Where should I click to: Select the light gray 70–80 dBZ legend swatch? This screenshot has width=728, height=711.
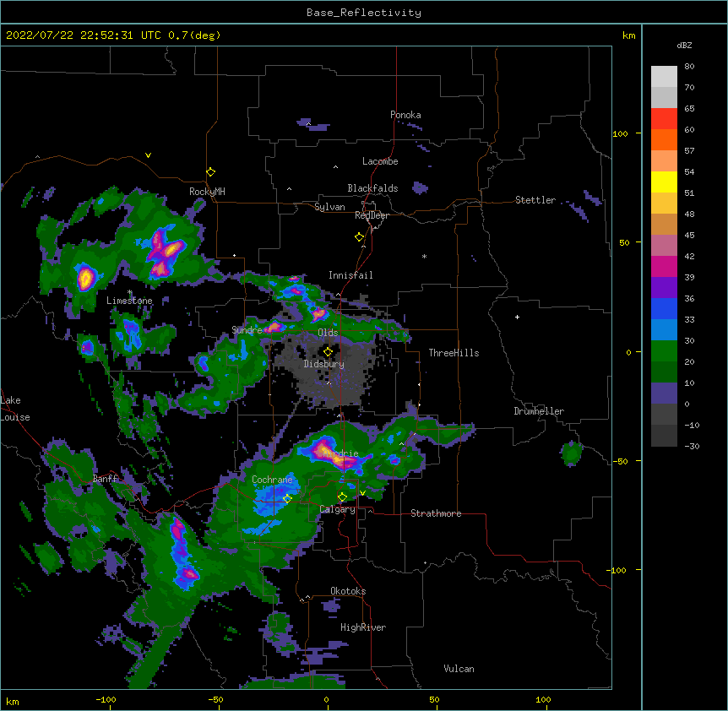(664, 77)
